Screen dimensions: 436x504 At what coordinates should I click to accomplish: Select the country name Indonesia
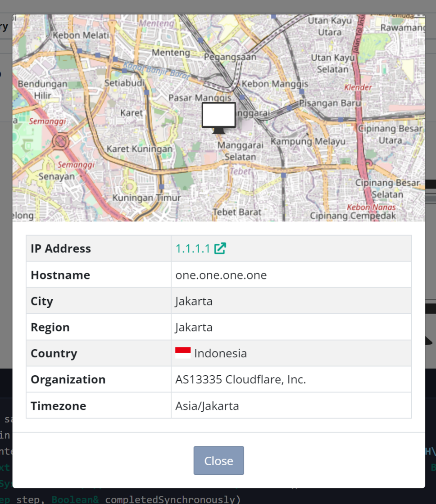pos(220,353)
